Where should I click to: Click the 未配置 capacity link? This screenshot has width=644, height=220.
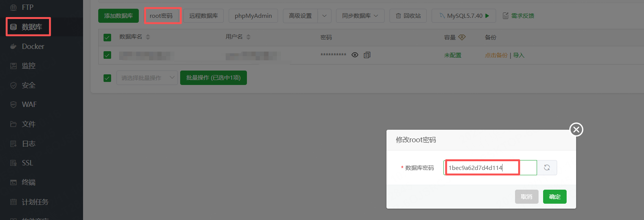tap(453, 55)
